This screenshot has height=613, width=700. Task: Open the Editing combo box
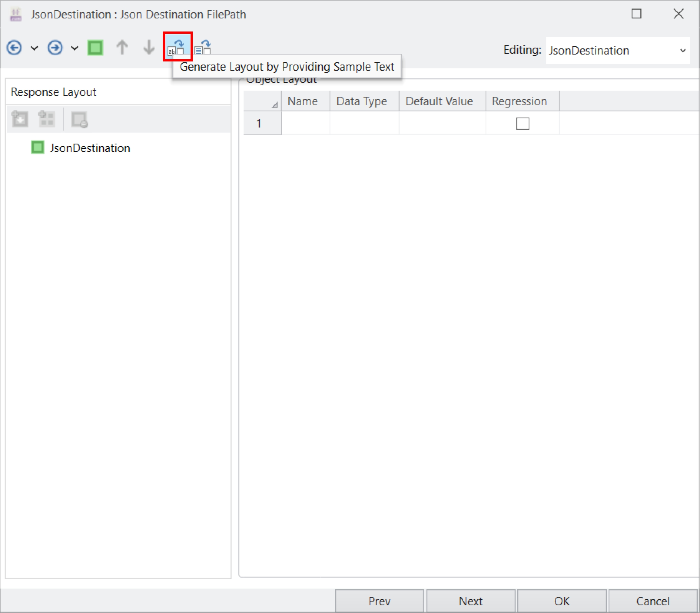(x=618, y=50)
